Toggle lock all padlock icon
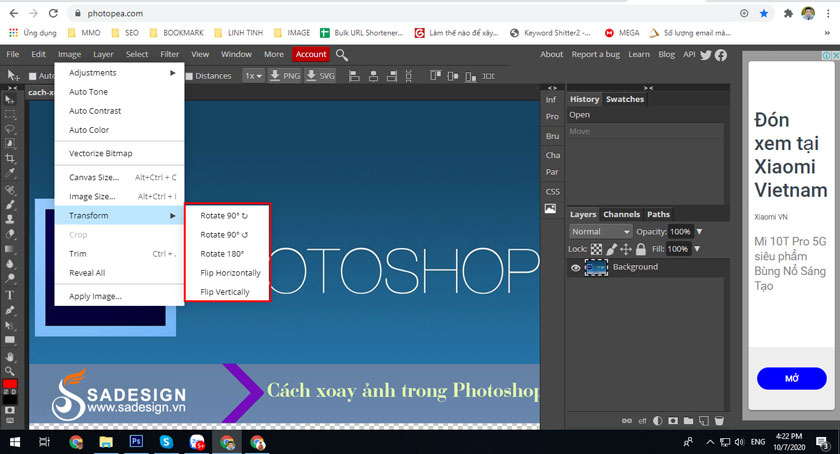This screenshot has width=840, height=454. click(x=641, y=249)
